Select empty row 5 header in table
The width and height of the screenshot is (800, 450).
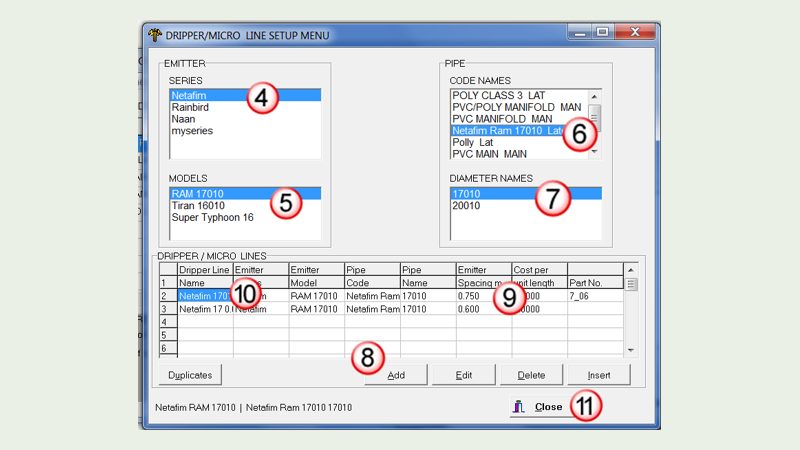168,335
